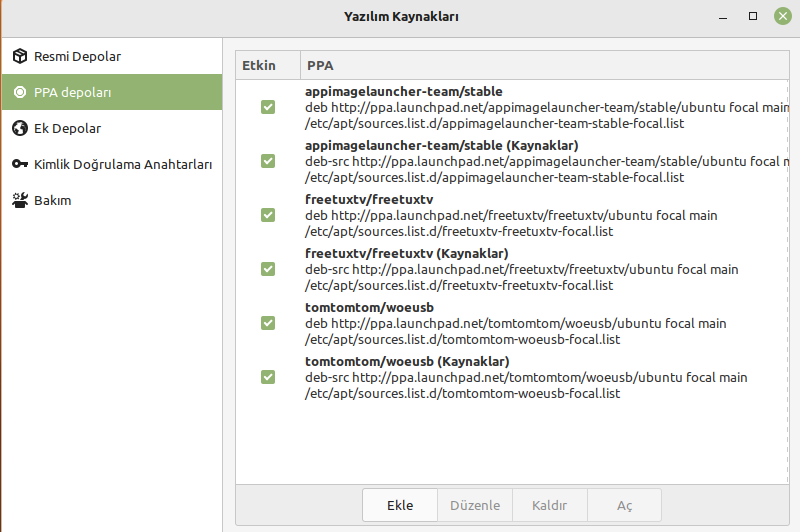Disable the appimagelauncher-team/stable deb checkbox
Viewport: 800px width, 532px height.
(268, 107)
